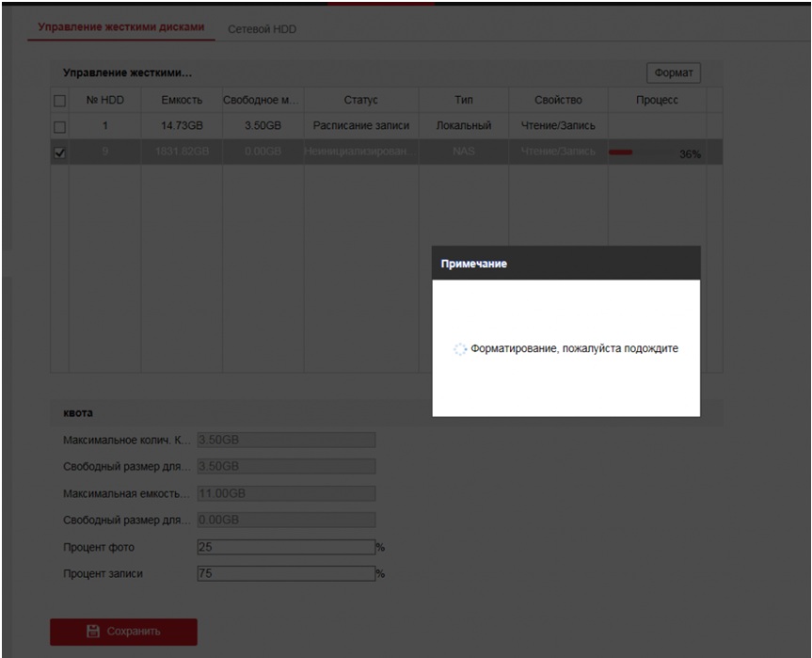
Task: Click the Максимальная емкость field showing 11.00GB
Action: 286,493
